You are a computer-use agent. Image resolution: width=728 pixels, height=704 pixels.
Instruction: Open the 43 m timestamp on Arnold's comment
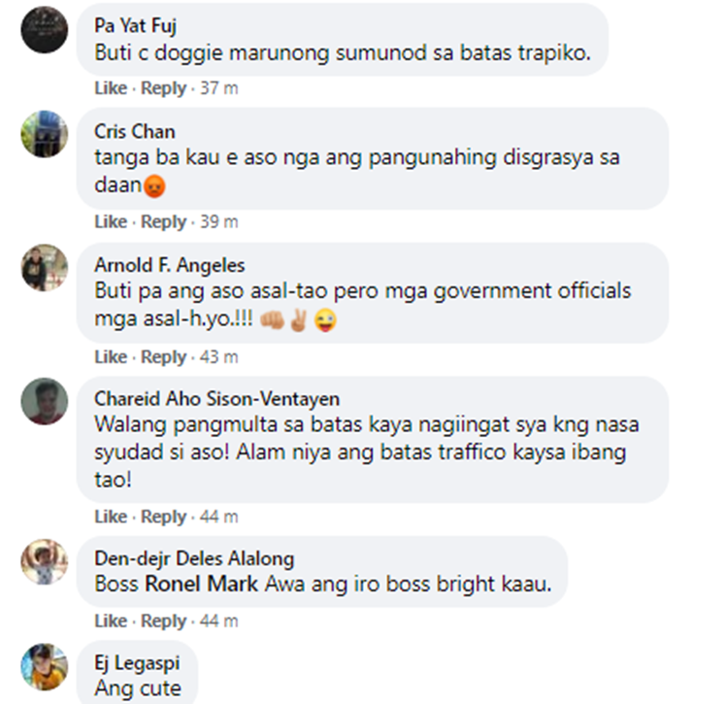click(219, 357)
